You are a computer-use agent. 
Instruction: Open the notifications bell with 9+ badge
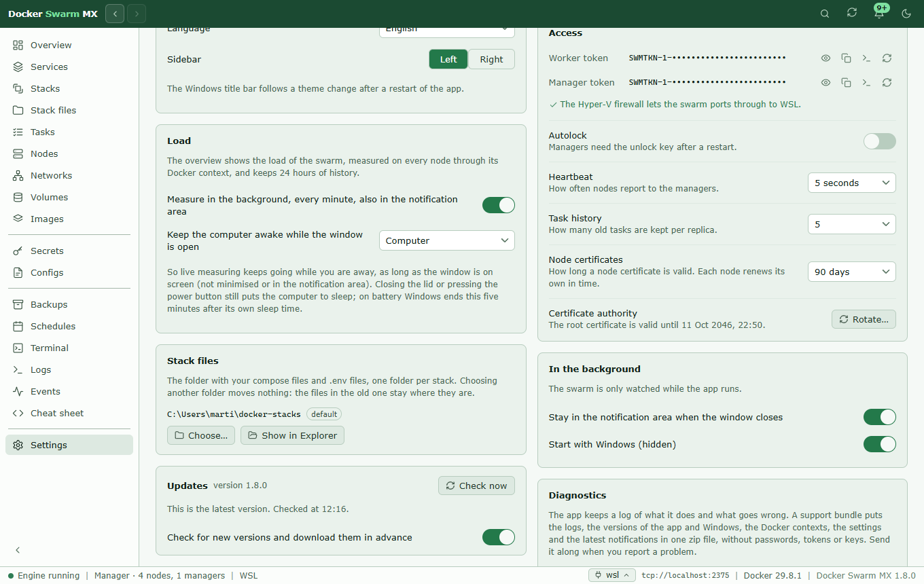[879, 14]
